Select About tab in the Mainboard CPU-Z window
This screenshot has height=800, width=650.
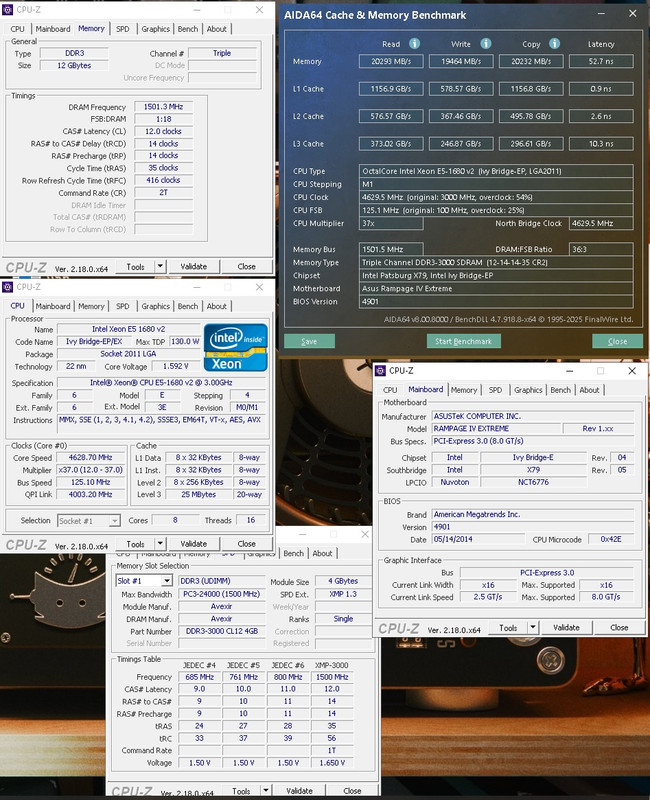[x=589, y=390]
